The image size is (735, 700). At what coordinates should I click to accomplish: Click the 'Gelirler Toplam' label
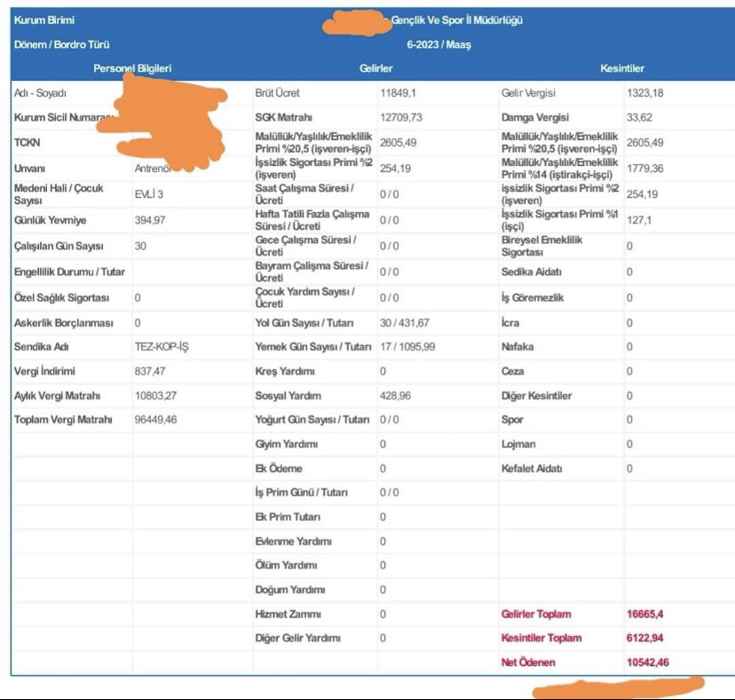(x=536, y=614)
